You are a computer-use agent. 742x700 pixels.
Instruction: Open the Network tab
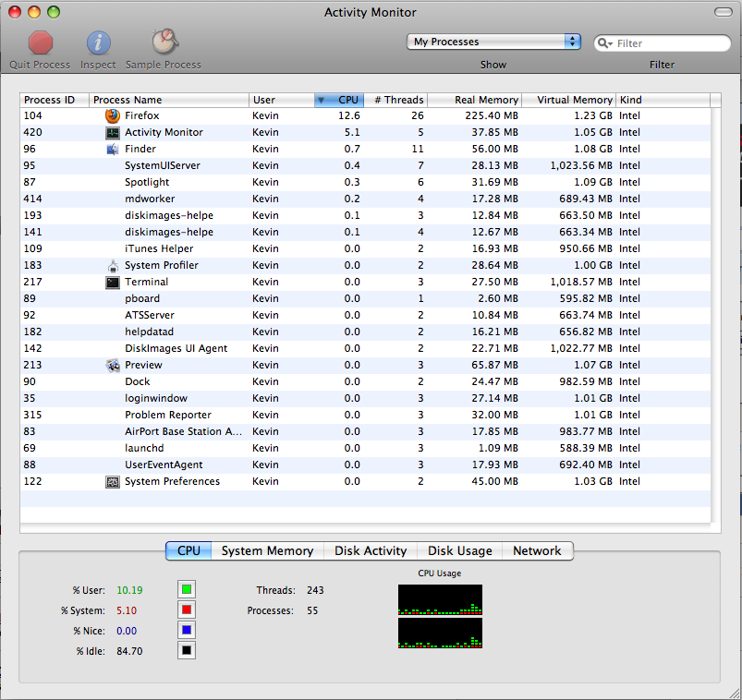point(537,551)
